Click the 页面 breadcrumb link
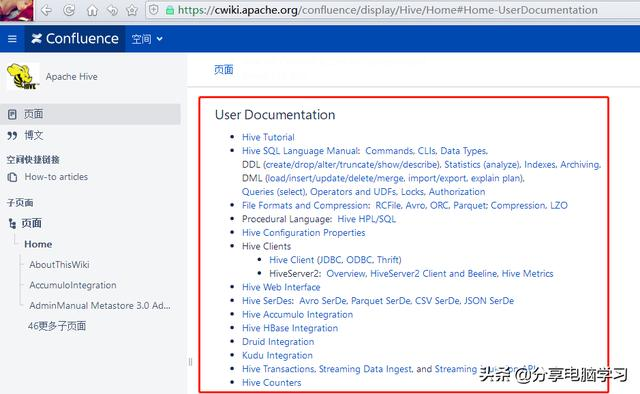The image size is (640, 394). (224, 69)
